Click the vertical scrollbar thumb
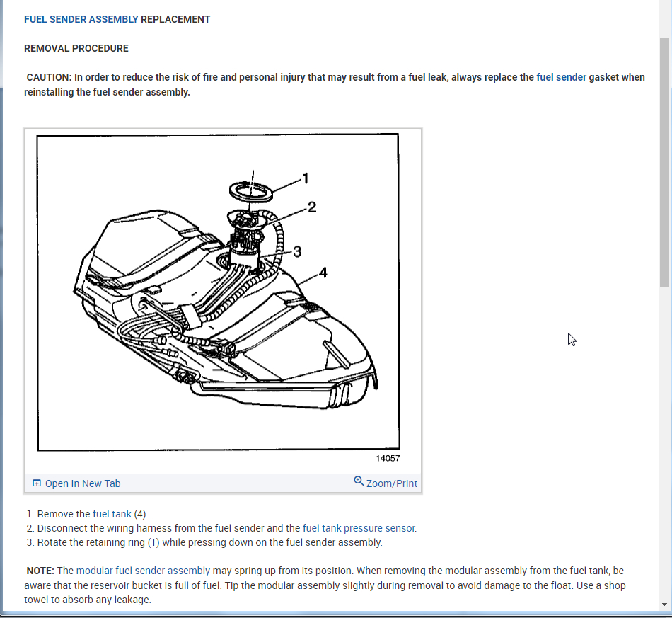 pos(664,161)
